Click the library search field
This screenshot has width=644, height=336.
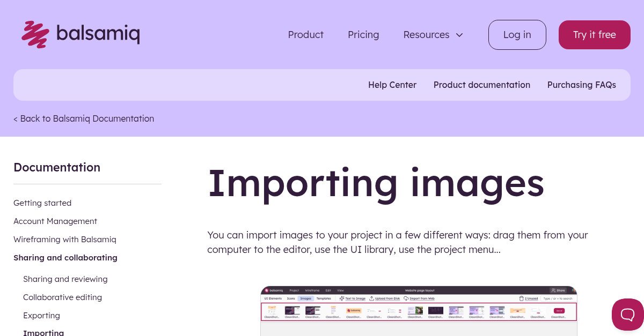[x=560, y=298]
